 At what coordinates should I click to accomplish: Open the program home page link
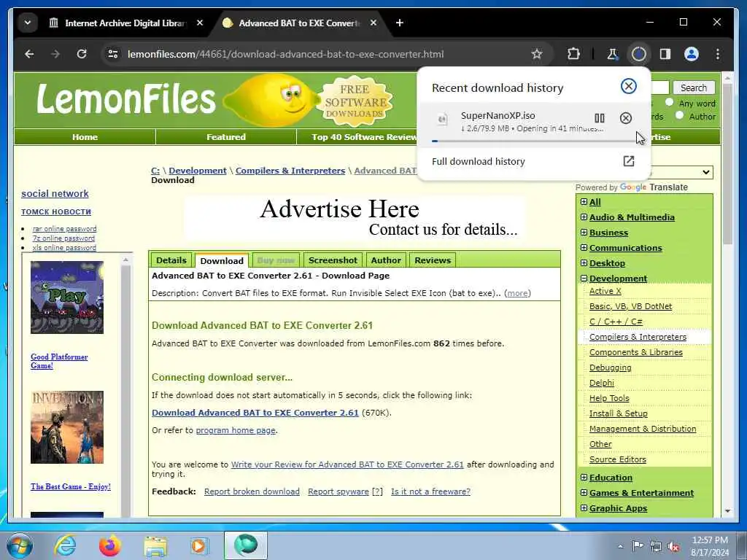click(236, 430)
